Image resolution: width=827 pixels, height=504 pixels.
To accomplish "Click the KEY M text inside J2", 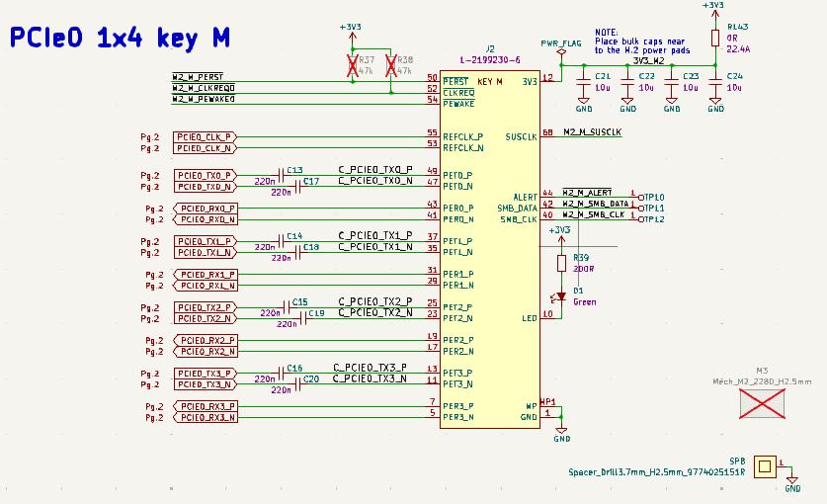I will coord(490,82).
